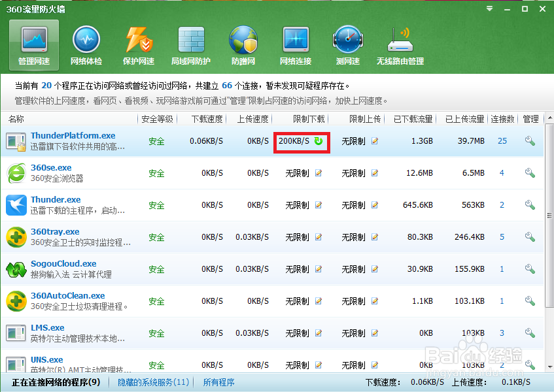Screen dimensions: 554x392
Task: Click the vertical scrollbar thumb
Action: [x=549, y=215]
